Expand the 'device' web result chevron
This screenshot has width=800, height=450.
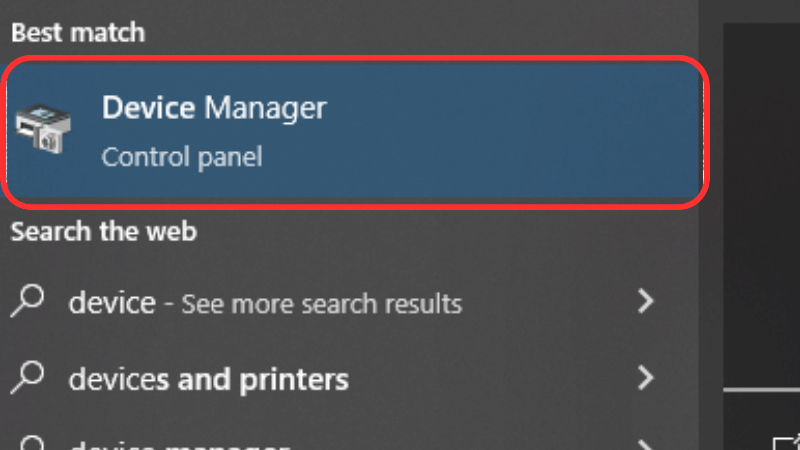646,301
